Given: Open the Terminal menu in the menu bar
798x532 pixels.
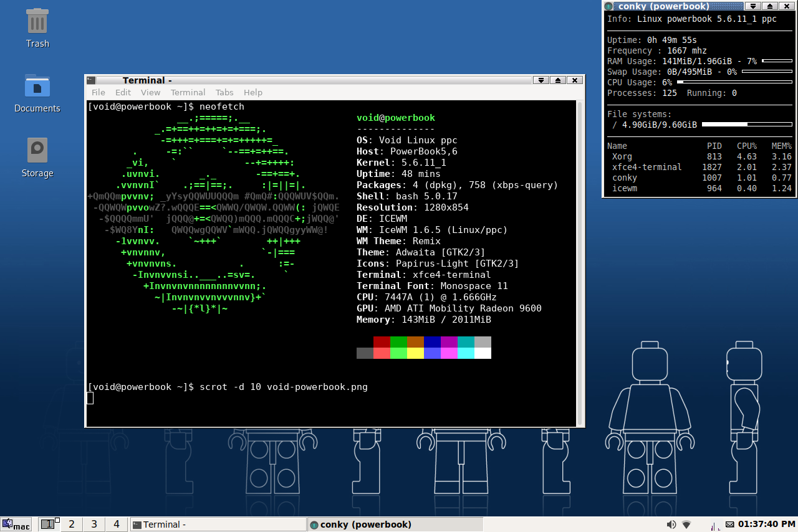Looking at the screenshot, I should pyautogui.click(x=188, y=92).
